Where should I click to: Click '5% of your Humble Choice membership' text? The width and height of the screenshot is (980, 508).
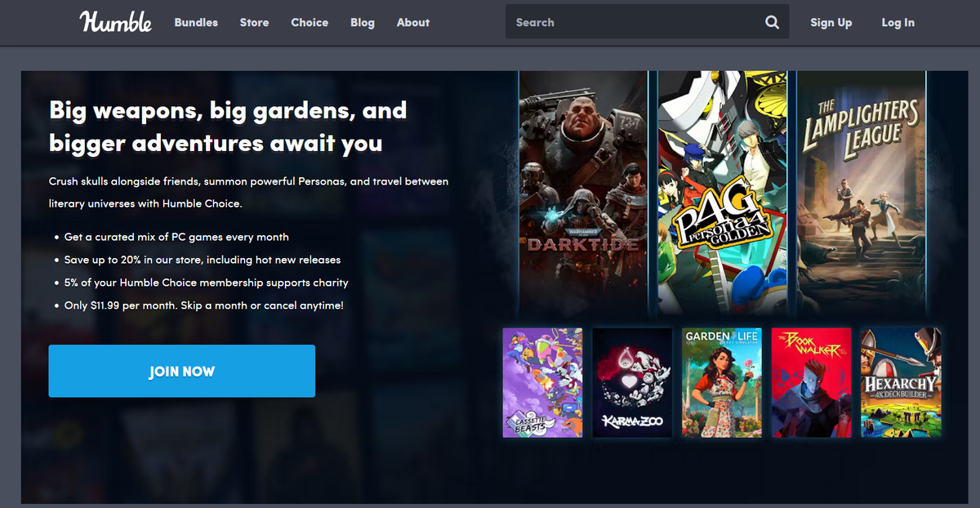point(207,283)
